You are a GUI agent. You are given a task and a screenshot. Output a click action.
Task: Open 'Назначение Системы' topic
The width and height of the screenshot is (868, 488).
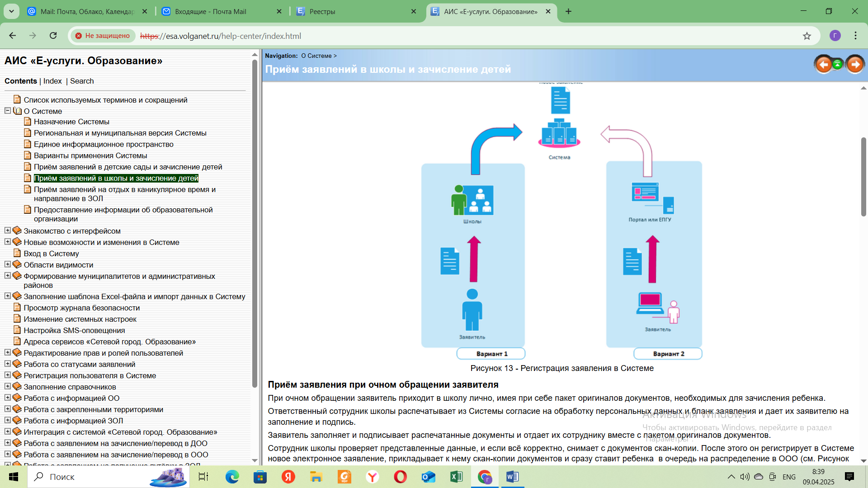(x=71, y=122)
